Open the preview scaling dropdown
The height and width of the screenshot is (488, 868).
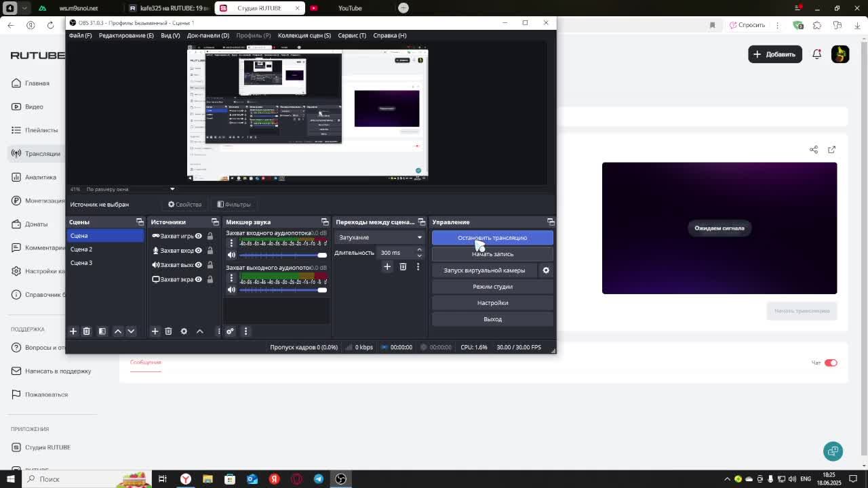coord(130,189)
